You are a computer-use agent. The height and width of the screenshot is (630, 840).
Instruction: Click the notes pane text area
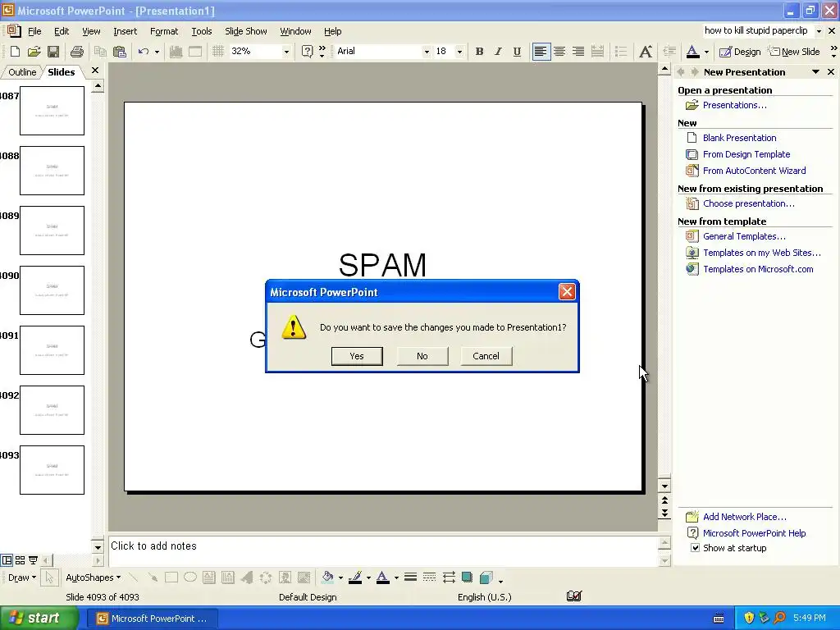pyautogui.click(x=382, y=550)
